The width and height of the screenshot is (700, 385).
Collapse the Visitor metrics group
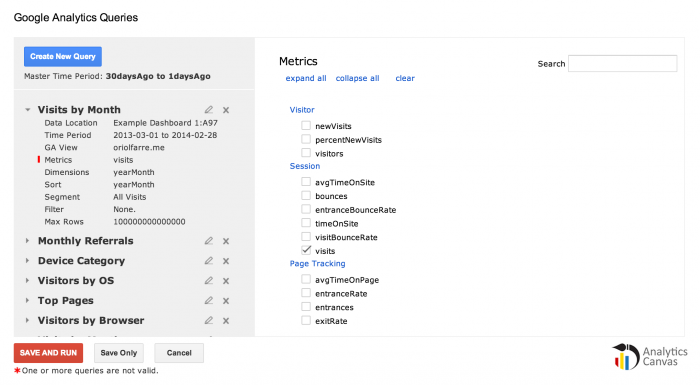pyautogui.click(x=302, y=110)
